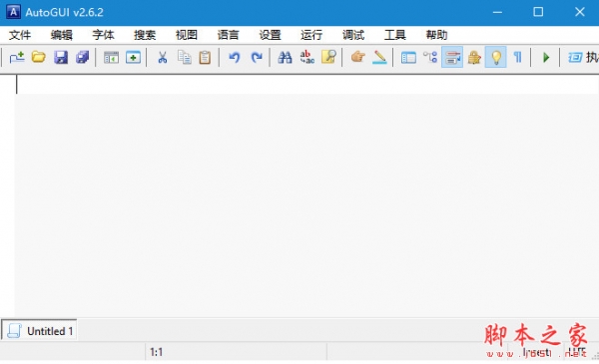Maximize the AutoGUI window
The width and height of the screenshot is (599, 364).
pos(538,12)
